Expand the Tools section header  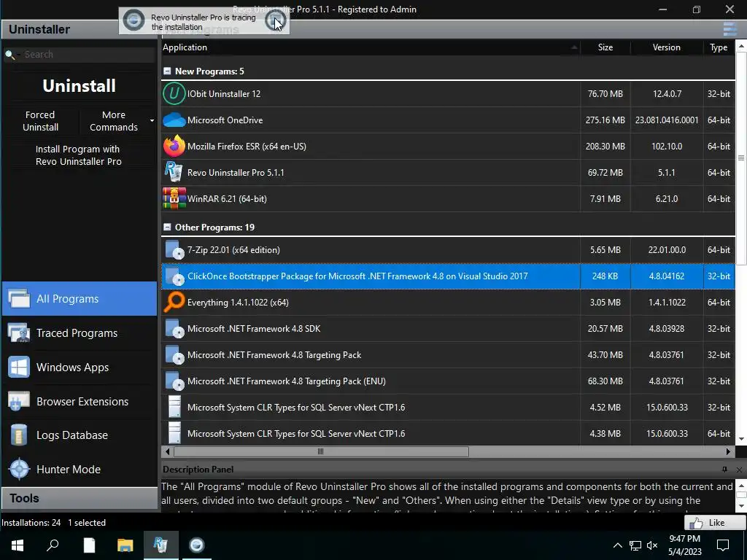point(79,498)
